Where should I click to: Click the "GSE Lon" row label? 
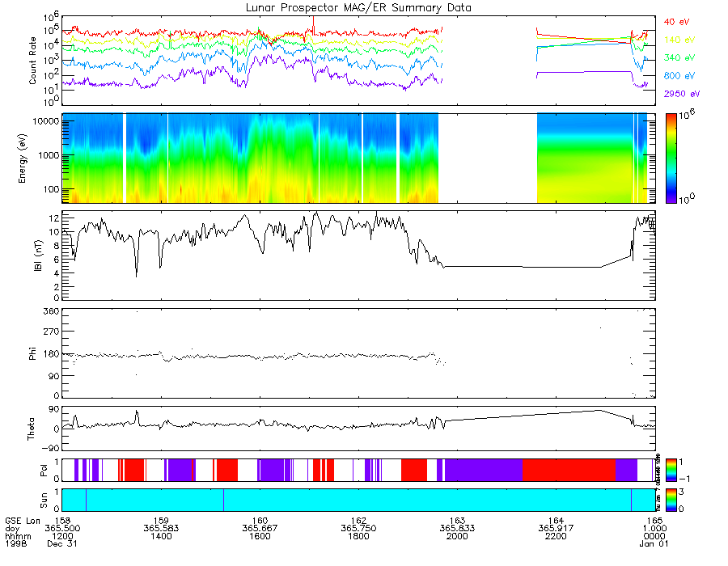point(23,521)
